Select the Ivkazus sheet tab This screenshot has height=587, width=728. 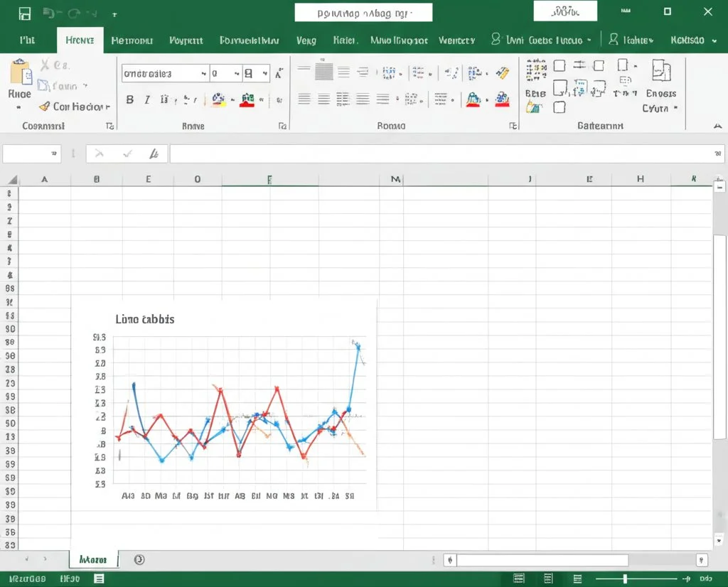(x=93, y=559)
